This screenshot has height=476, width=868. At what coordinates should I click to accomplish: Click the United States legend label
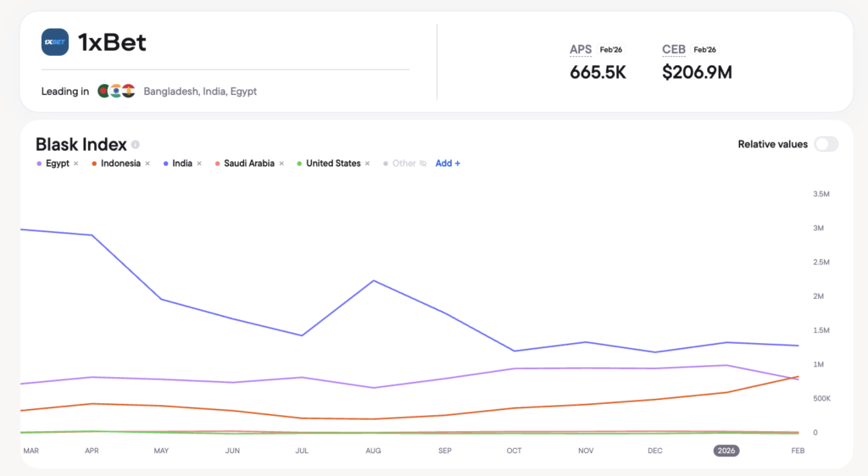pyautogui.click(x=333, y=163)
